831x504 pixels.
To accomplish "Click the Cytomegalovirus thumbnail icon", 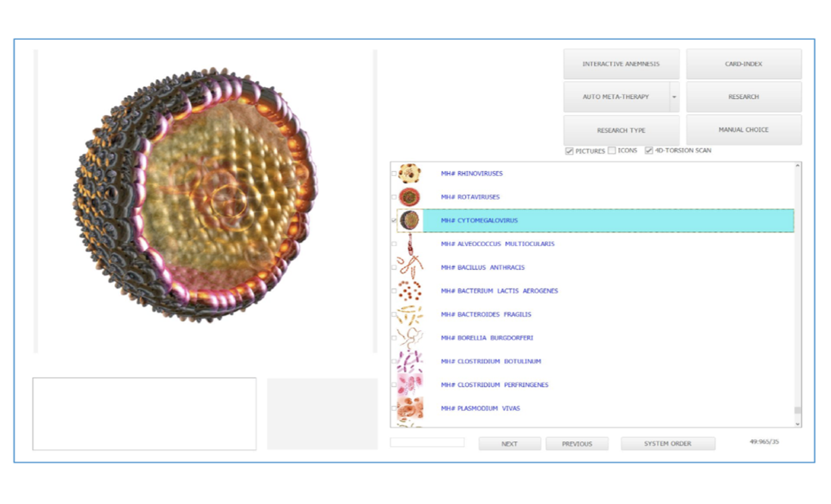I will coord(409,220).
